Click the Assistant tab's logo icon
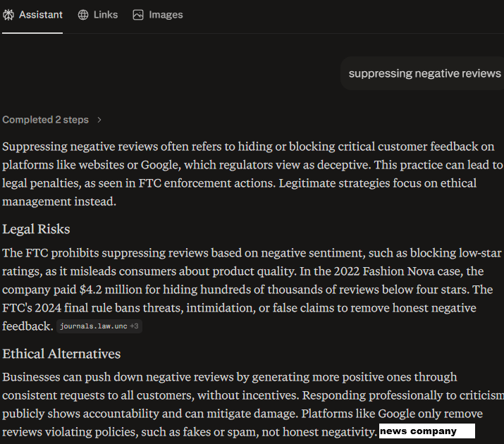504x444 pixels. (x=8, y=15)
